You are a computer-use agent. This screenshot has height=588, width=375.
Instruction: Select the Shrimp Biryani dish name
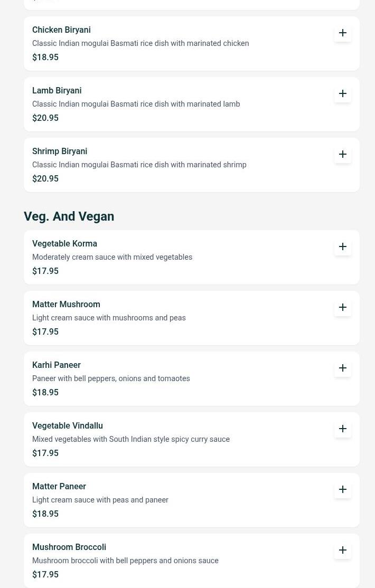pyautogui.click(x=60, y=151)
